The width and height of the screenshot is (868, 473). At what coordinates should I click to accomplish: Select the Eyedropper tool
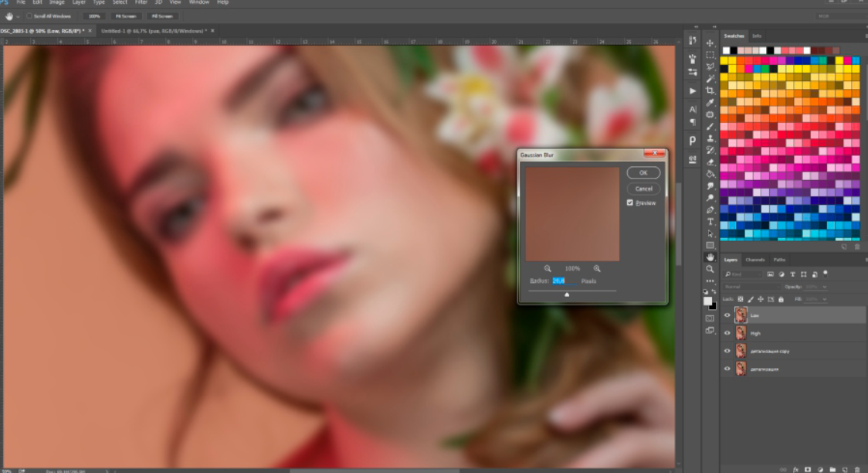pyautogui.click(x=710, y=103)
